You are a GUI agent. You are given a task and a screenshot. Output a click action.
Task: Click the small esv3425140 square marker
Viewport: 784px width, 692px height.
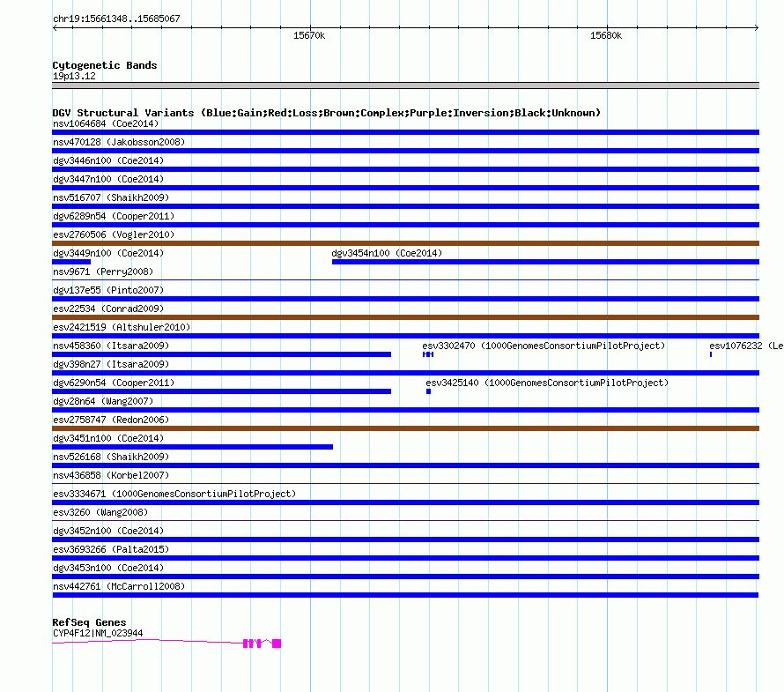coord(428,391)
